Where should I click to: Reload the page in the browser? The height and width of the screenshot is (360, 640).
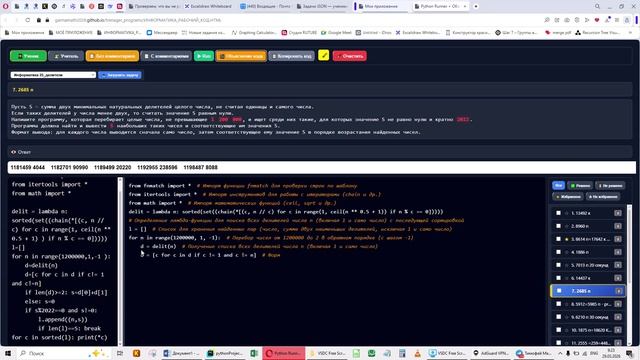pyautogui.click(x=27, y=20)
